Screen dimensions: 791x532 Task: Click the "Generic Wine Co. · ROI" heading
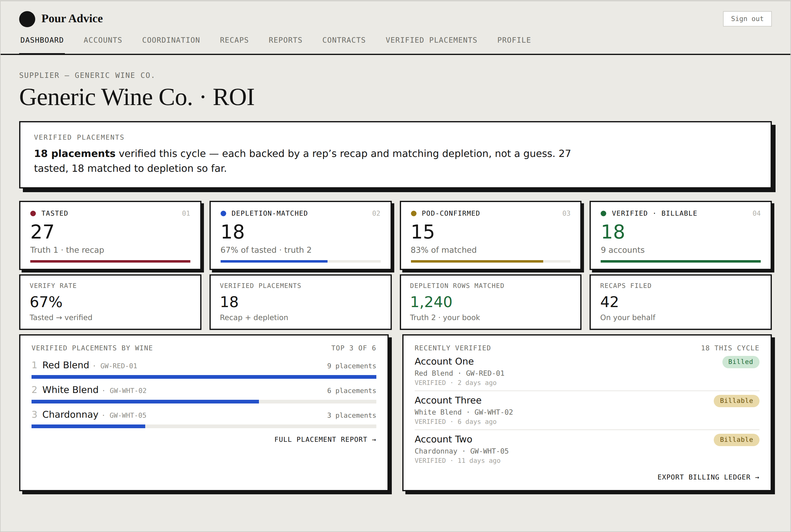tap(137, 97)
